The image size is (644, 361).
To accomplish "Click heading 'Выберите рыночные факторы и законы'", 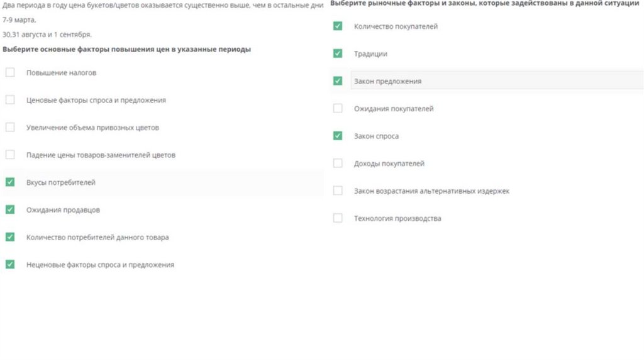I will pos(486,4).
